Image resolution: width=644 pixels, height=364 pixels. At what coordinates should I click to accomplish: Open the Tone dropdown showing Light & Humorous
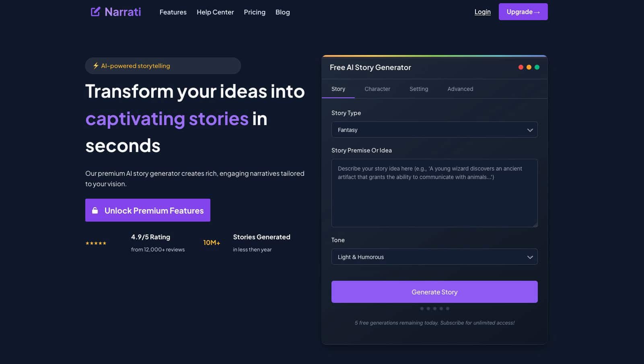[434, 257]
